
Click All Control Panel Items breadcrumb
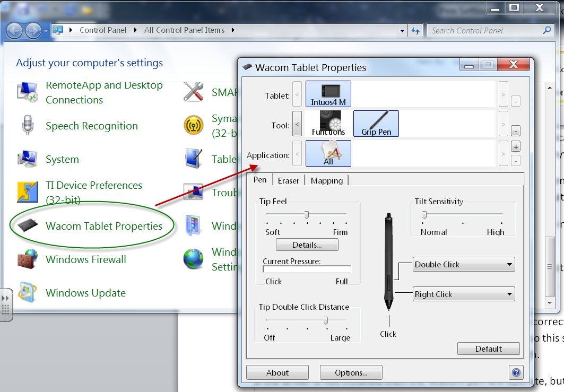point(184,30)
